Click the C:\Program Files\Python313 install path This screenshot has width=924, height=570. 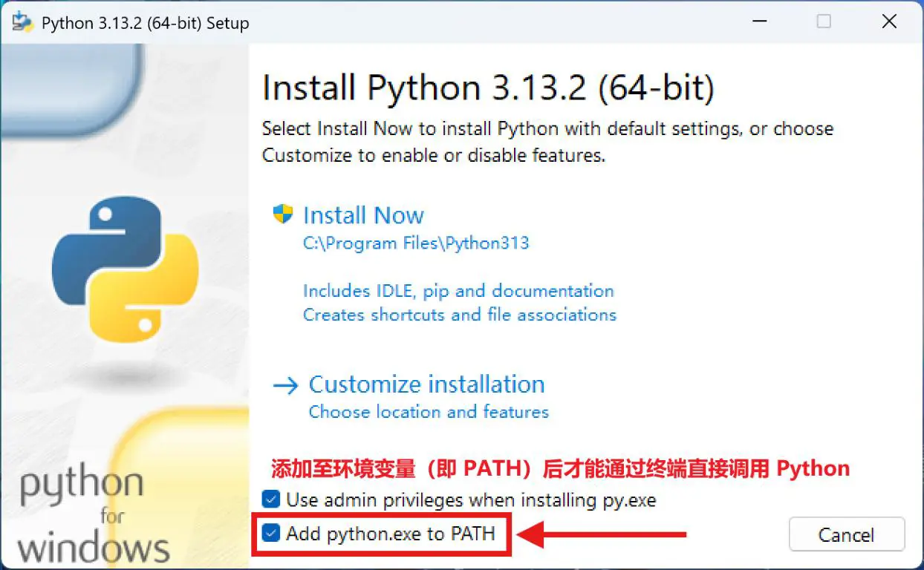point(416,243)
